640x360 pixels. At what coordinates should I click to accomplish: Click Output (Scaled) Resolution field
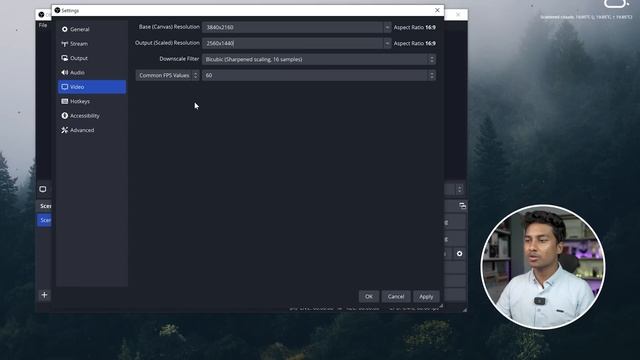click(x=292, y=43)
